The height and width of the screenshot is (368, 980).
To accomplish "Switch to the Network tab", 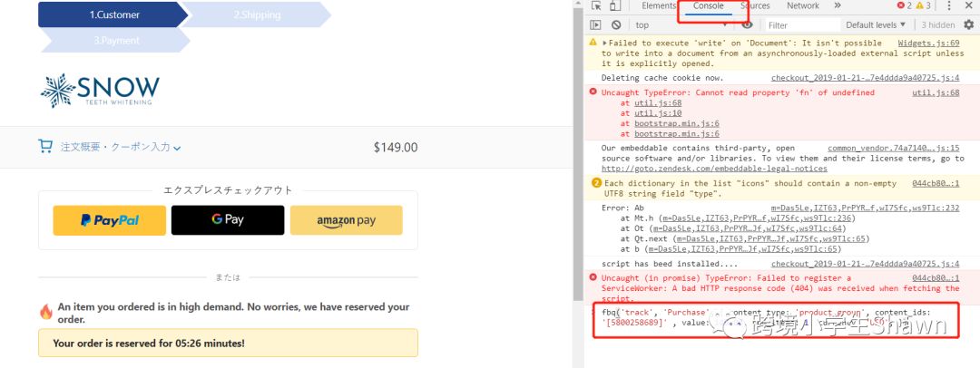I will [802, 6].
